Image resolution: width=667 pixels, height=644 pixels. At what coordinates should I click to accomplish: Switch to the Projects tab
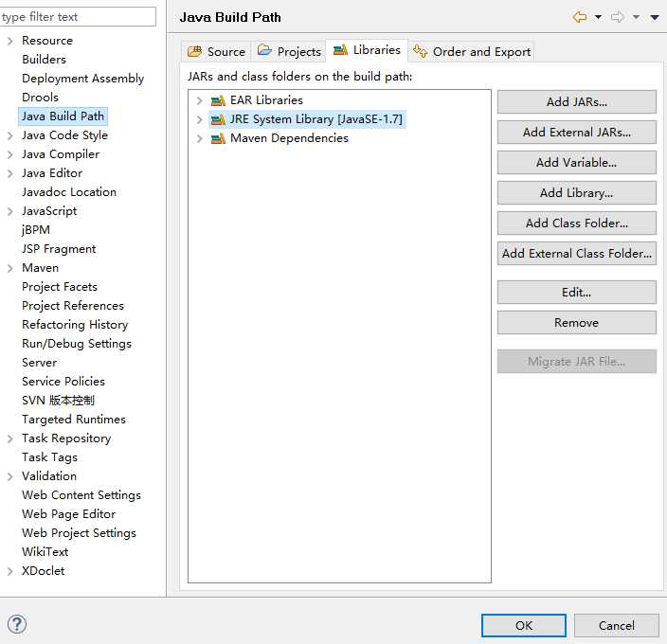289,51
